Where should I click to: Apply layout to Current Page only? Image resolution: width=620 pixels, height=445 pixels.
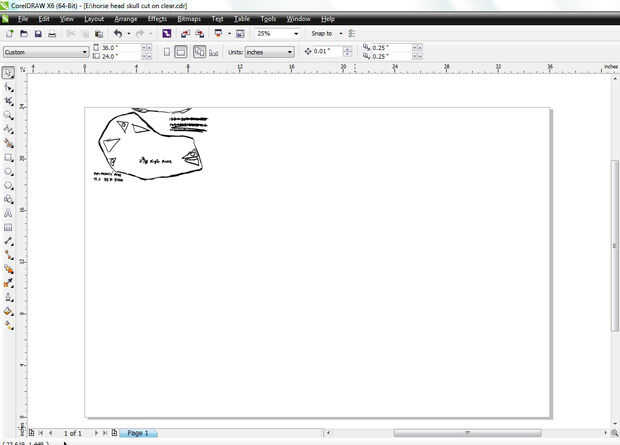pos(214,52)
